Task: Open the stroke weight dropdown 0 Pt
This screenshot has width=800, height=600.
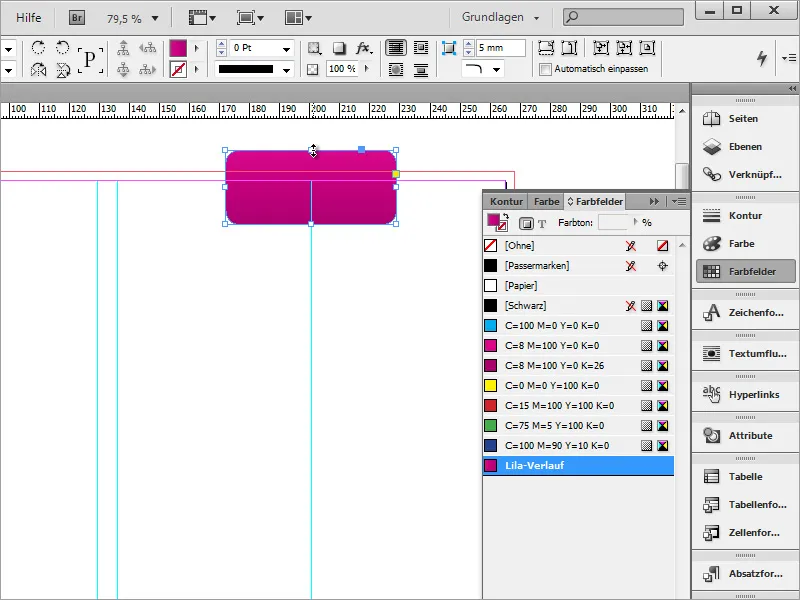Action: coord(286,49)
